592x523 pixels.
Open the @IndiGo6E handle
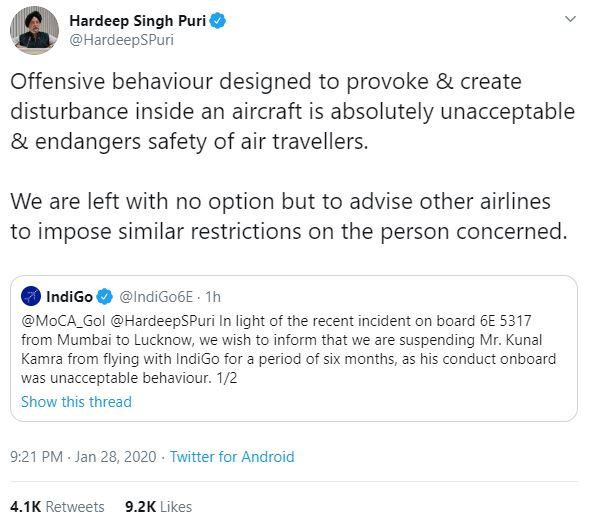(x=156, y=297)
